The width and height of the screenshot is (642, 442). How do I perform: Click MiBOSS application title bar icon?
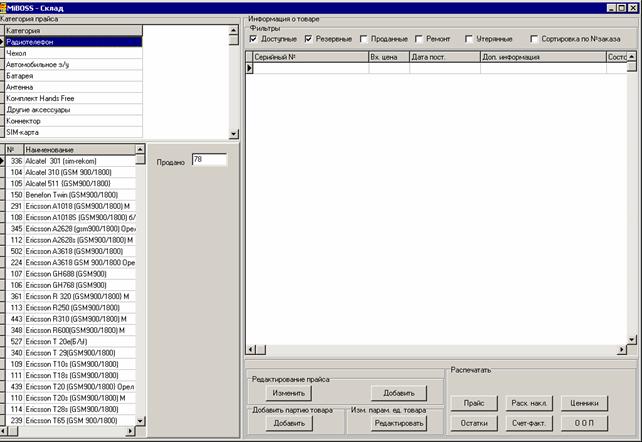(x=3, y=8)
